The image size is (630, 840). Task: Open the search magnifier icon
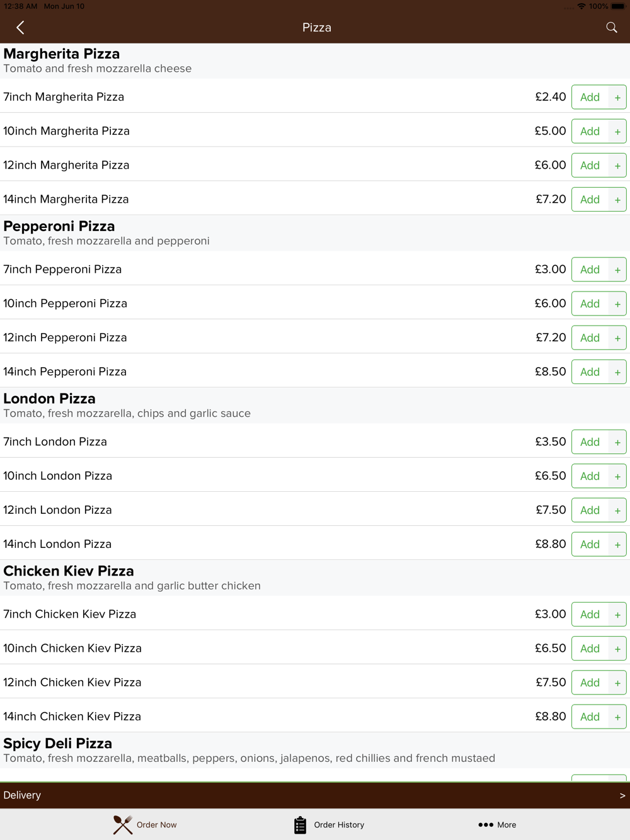pos(611,27)
